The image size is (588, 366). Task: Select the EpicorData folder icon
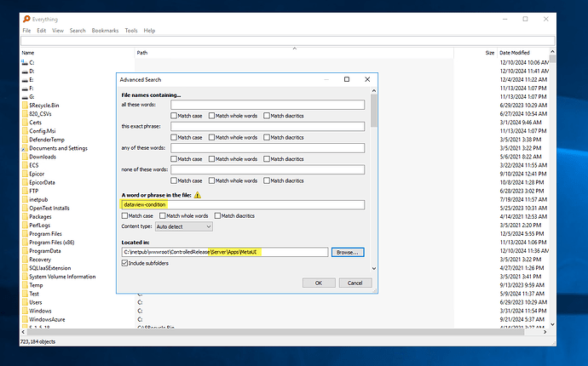pyautogui.click(x=25, y=182)
